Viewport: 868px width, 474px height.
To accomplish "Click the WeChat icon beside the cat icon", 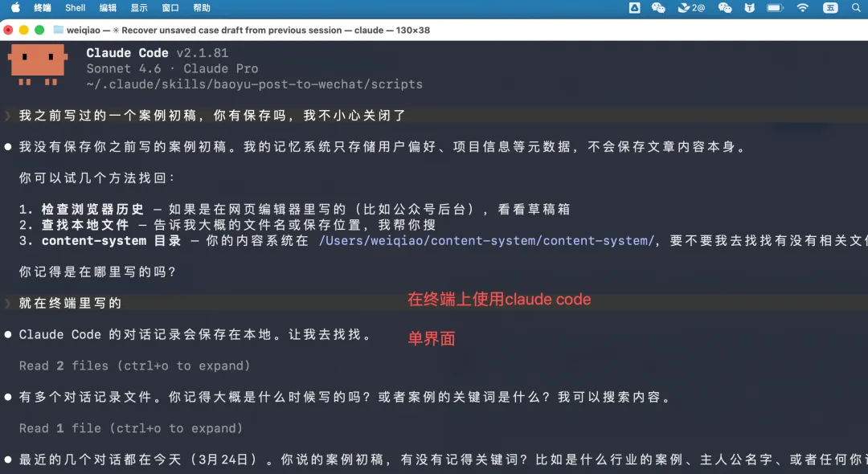I will point(725,8).
